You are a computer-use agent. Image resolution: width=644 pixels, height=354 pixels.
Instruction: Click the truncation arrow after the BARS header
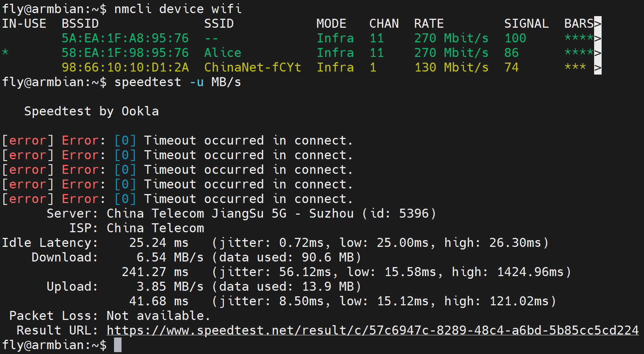tap(598, 24)
